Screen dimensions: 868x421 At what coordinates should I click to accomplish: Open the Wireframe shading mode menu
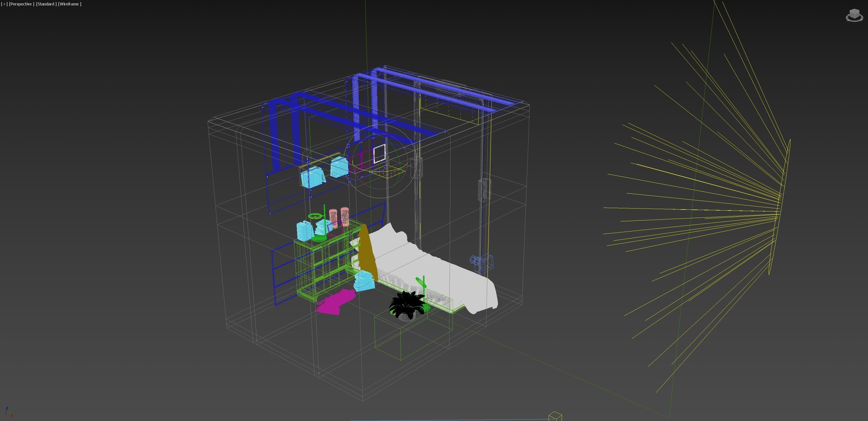tap(69, 4)
